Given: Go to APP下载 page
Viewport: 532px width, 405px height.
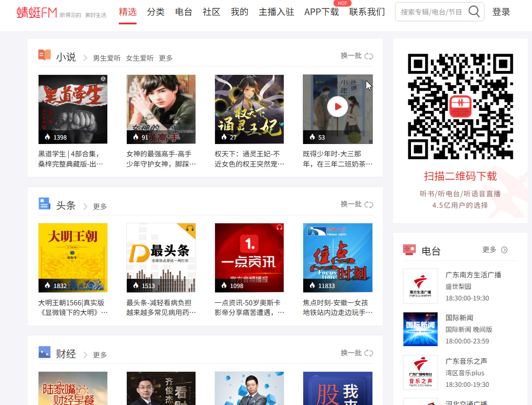Looking at the screenshot, I should [x=321, y=12].
